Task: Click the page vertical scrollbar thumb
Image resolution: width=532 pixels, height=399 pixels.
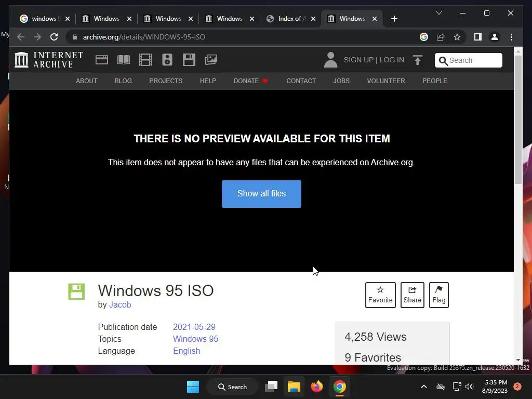Action: pos(518,119)
